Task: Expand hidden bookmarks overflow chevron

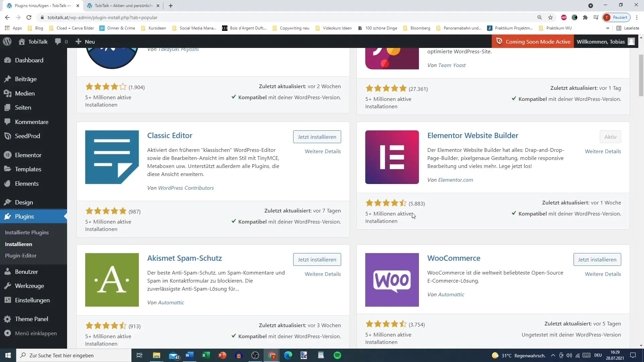Action: click(607, 28)
